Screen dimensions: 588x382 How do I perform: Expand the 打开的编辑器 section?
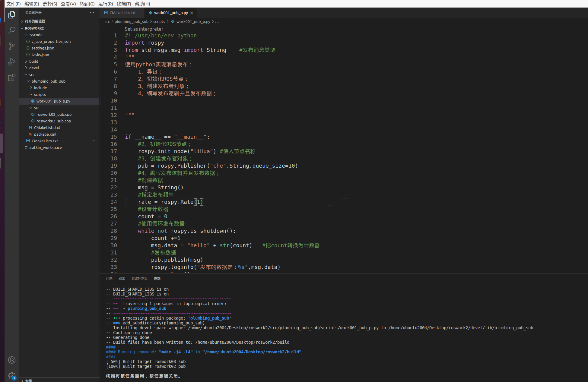pos(35,21)
